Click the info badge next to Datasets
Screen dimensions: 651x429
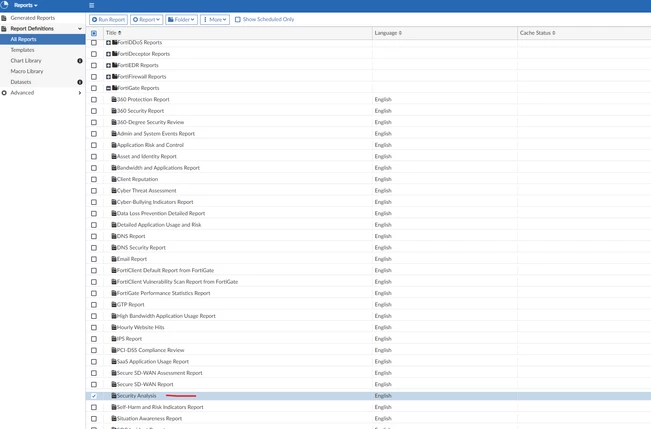pos(80,82)
